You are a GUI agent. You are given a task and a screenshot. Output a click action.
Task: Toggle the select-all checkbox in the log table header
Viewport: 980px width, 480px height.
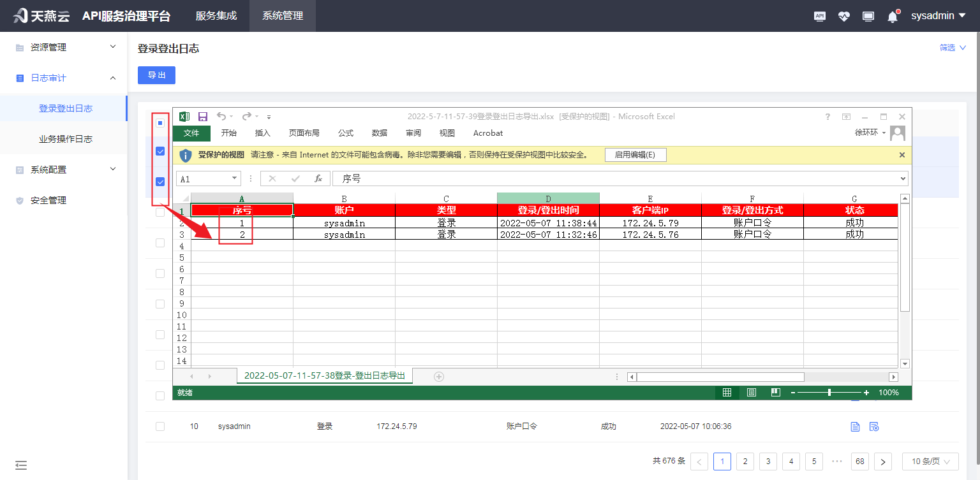tap(160, 124)
